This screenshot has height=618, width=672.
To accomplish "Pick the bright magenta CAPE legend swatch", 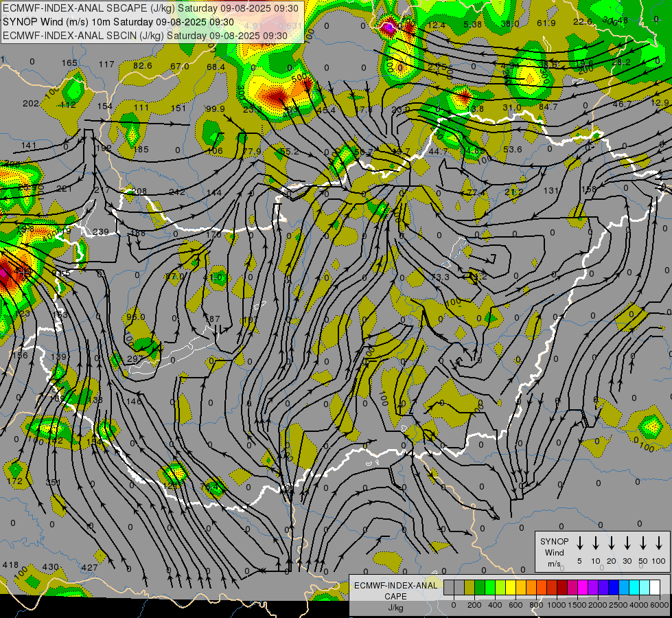I will click(583, 588).
